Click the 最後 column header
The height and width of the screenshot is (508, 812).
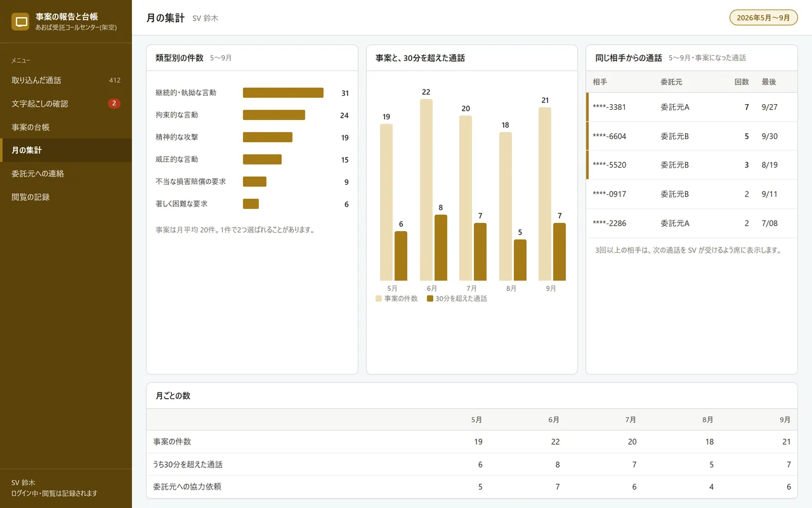769,82
